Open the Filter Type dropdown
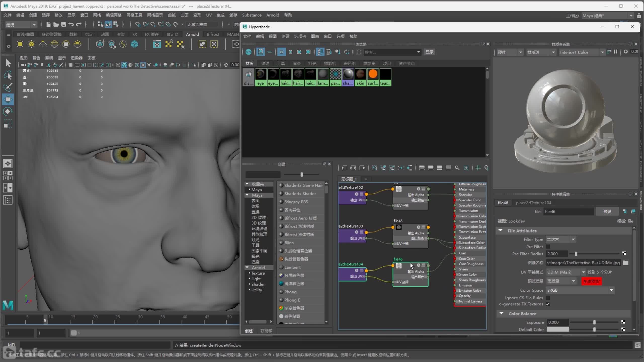The width and height of the screenshot is (644, 362). [561, 239]
